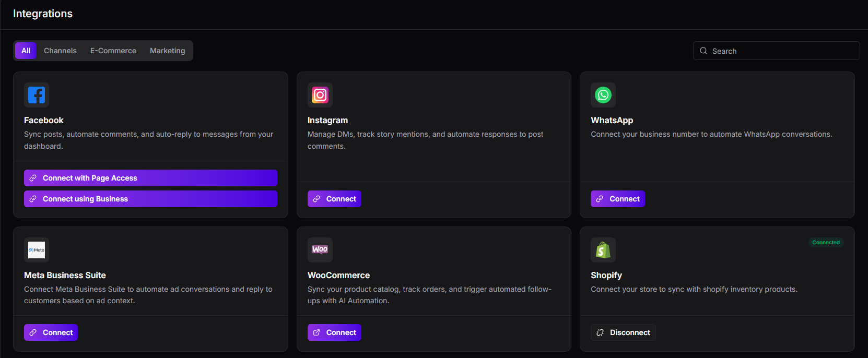Switch to the Channels tab
868x358 pixels.
[x=60, y=51]
